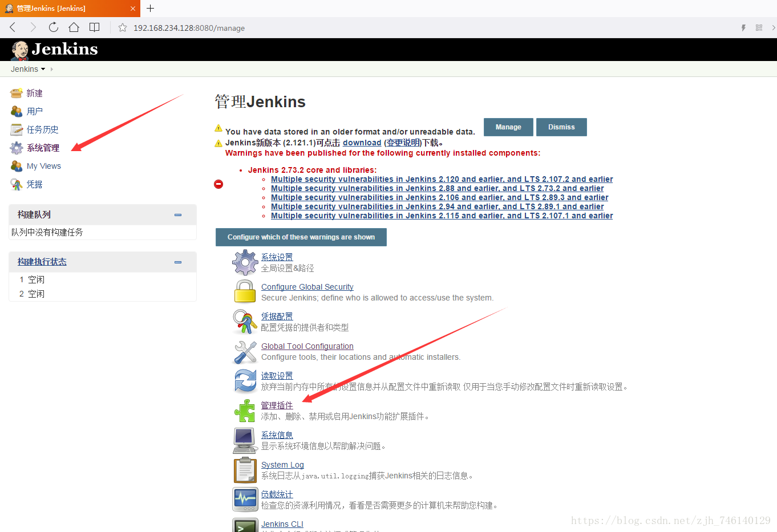
Task: Open the Global Tool Configuration link
Action: pos(307,346)
